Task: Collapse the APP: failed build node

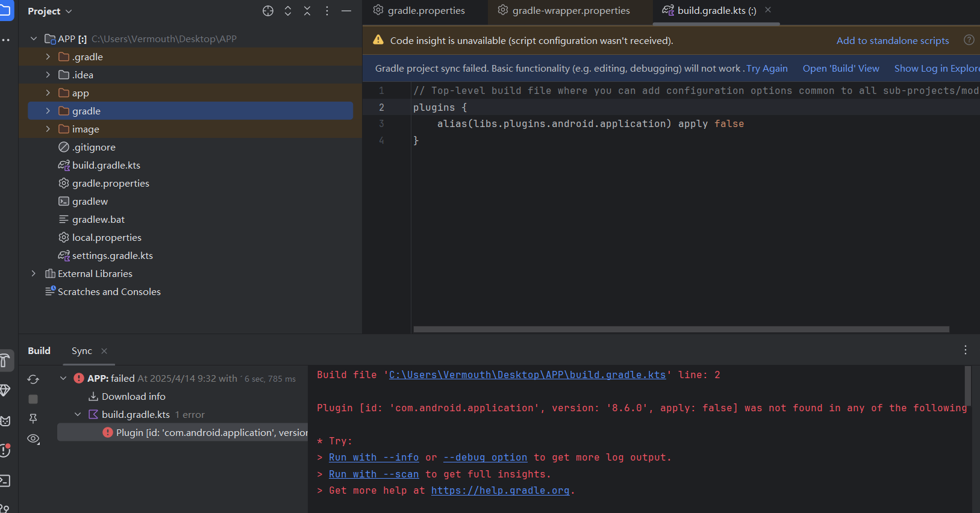Action: point(63,378)
